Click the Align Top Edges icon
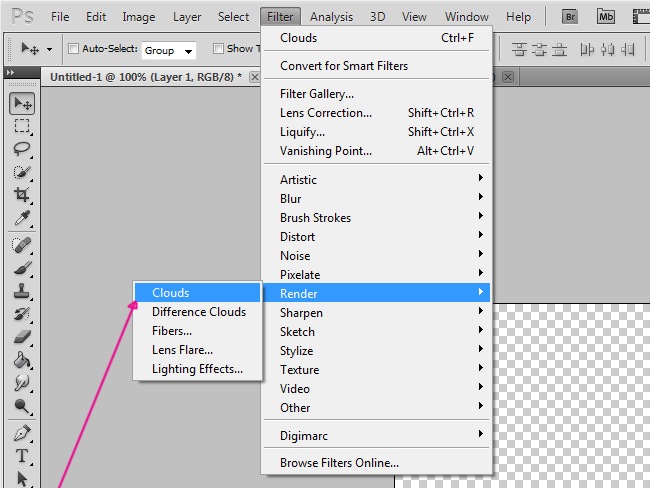The image size is (650, 488). click(519, 49)
